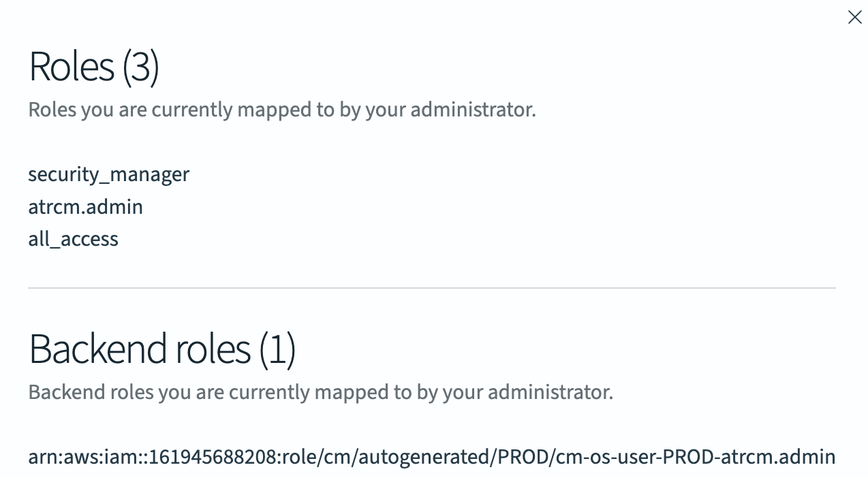This screenshot has width=868, height=478.
Task: Select the security_manager role entry
Action: point(108,174)
